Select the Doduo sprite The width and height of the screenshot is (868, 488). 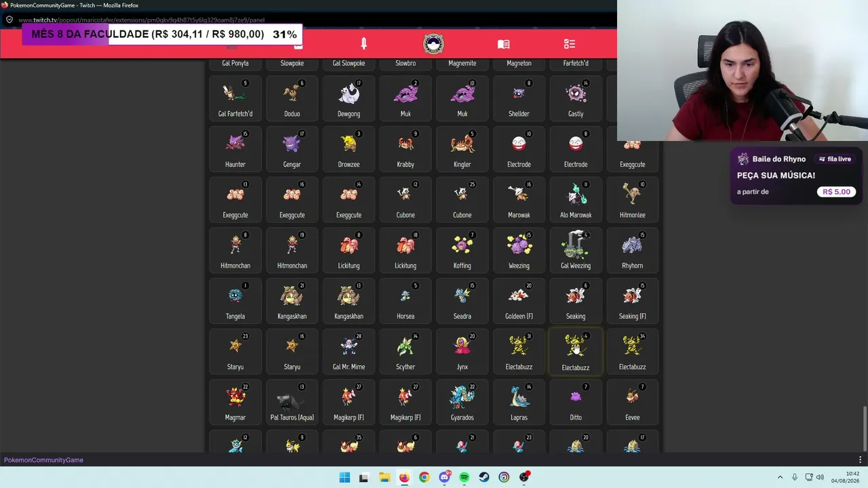click(292, 93)
